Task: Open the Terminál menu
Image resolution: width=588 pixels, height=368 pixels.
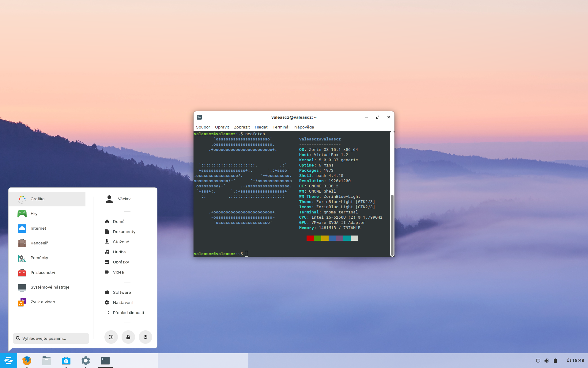Action: point(281,127)
